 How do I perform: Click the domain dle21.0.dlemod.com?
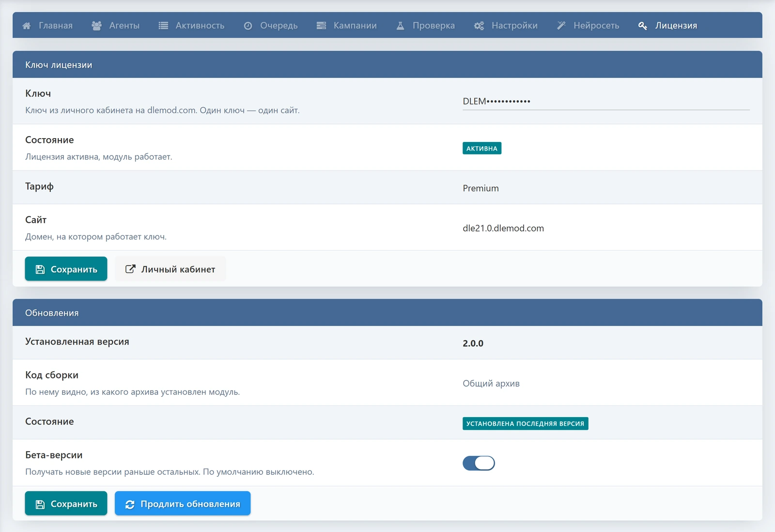503,228
